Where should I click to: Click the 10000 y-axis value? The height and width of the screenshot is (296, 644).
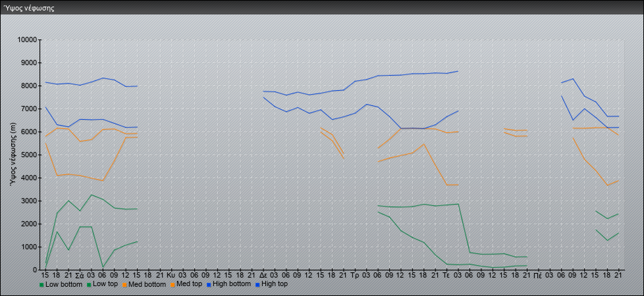pos(28,40)
